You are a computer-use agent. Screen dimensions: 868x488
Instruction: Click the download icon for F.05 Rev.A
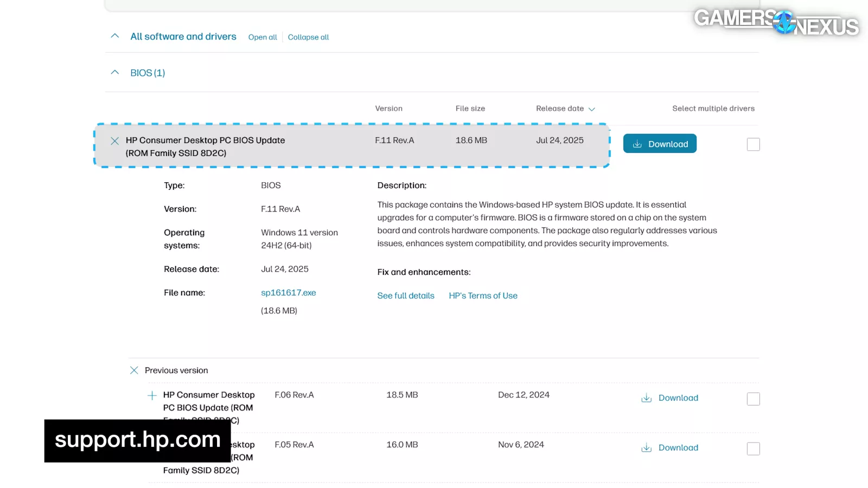click(x=647, y=448)
